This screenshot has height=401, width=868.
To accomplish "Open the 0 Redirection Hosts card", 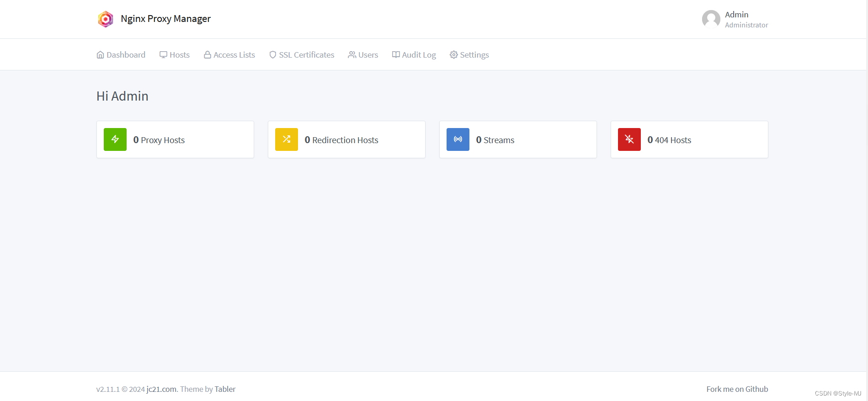I will [346, 139].
